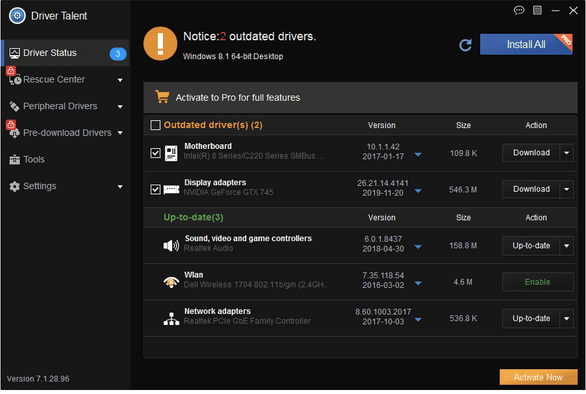Click the refresh scan icon
The image size is (586, 394).
click(x=465, y=45)
